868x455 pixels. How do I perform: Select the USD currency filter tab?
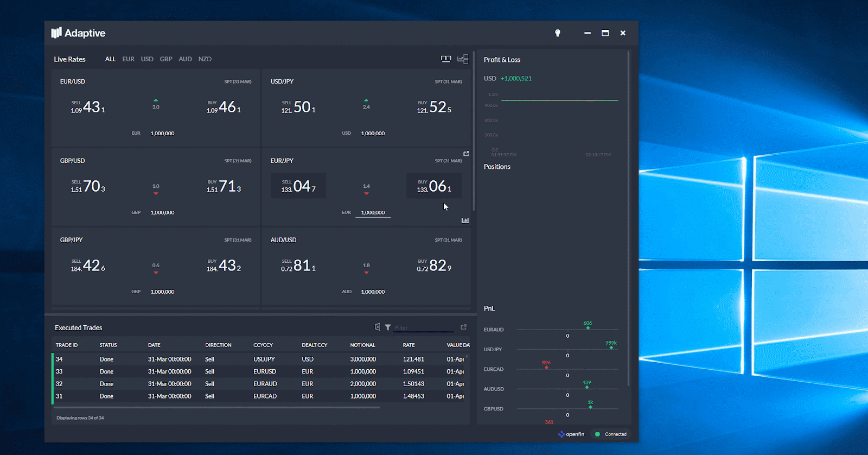(x=147, y=59)
